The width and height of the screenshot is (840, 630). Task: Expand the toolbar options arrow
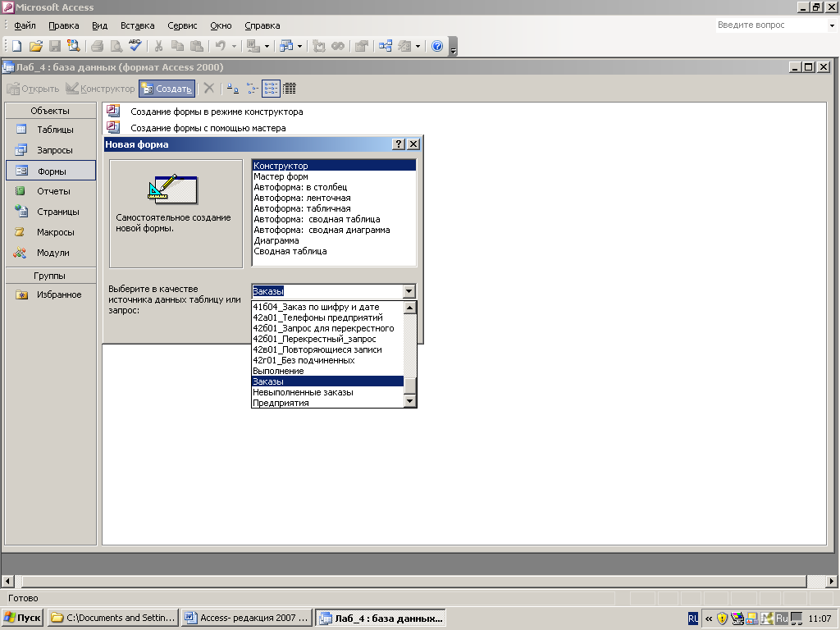pyautogui.click(x=453, y=48)
